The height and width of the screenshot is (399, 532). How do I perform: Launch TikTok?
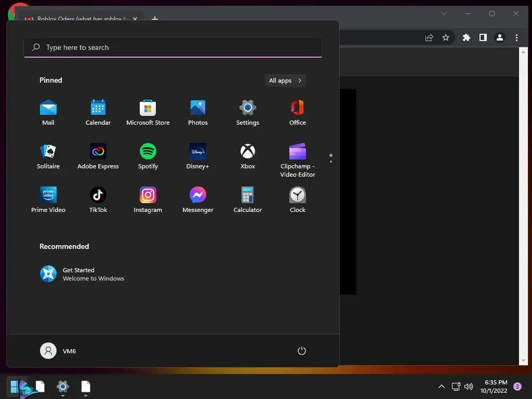98,200
